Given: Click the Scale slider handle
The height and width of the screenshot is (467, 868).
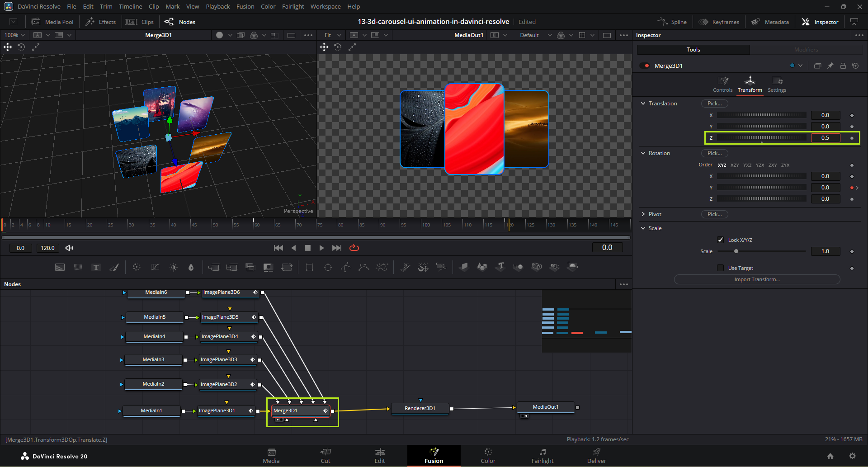Looking at the screenshot, I should click(x=736, y=251).
